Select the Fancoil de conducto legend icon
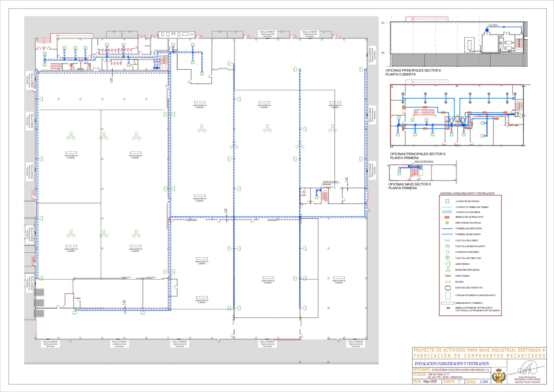Screen dimensions: 554x392 click(x=448, y=288)
